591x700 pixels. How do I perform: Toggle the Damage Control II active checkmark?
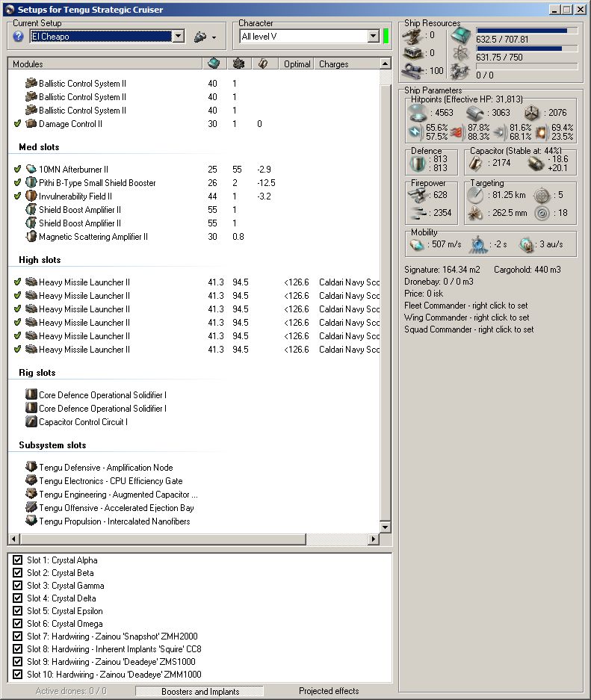pos(17,124)
